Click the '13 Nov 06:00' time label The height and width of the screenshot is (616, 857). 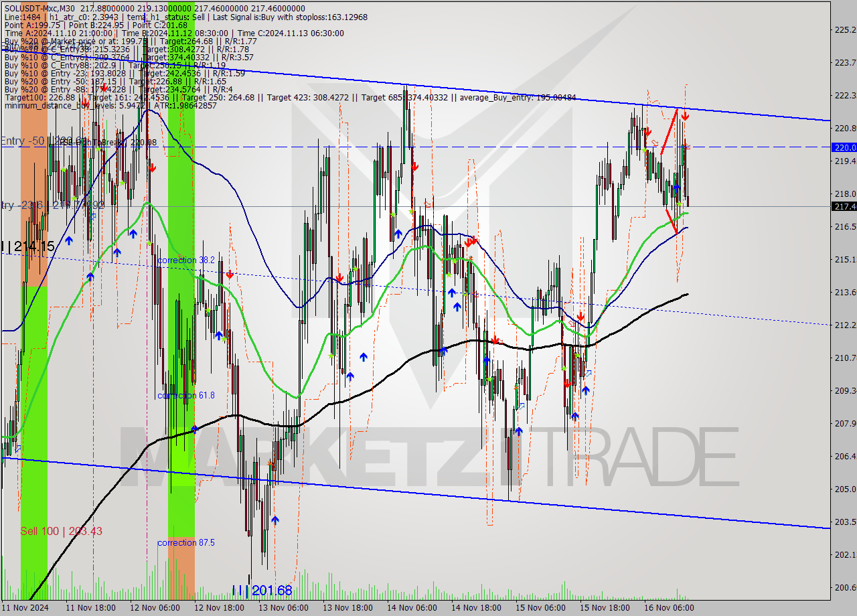[x=283, y=608]
